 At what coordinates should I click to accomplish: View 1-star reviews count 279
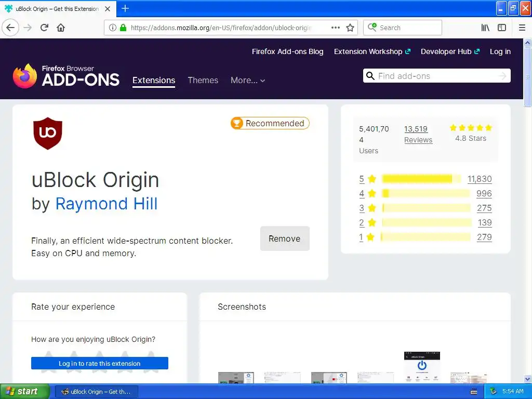pyautogui.click(x=484, y=237)
